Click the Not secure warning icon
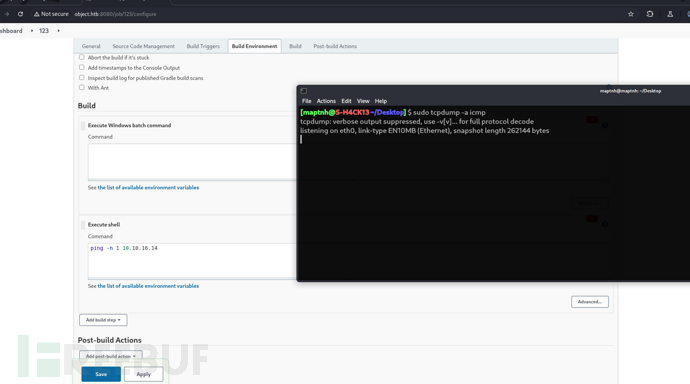This screenshot has width=690, height=384. (x=37, y=14)
